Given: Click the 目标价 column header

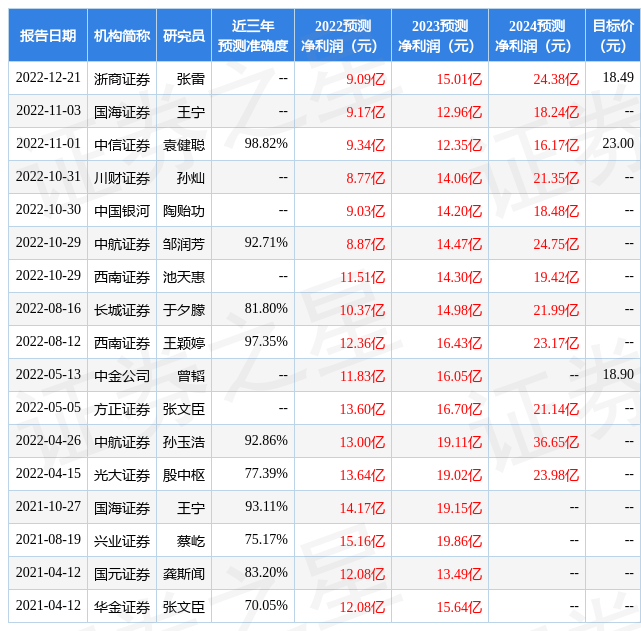Looking at the screenshot, I should 613,36.
